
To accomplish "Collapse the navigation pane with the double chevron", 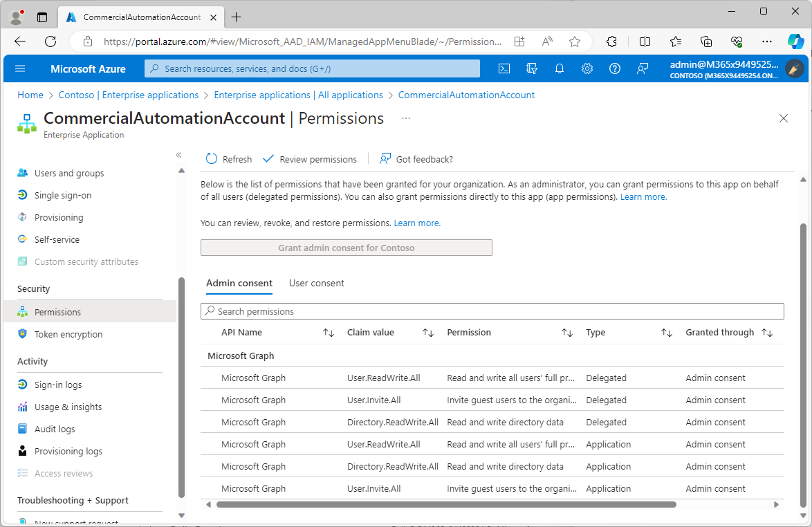I will [x=178, y=155].
